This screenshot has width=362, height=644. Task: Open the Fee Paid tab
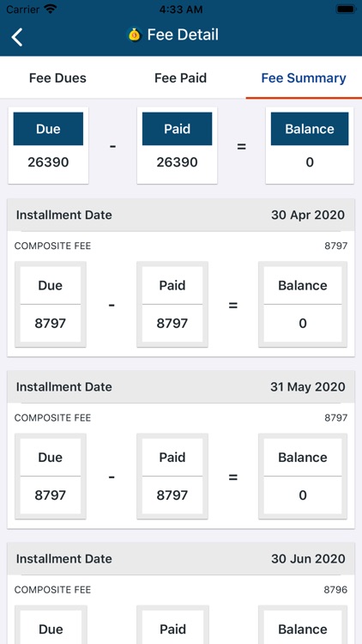click(x=181, y=78)
